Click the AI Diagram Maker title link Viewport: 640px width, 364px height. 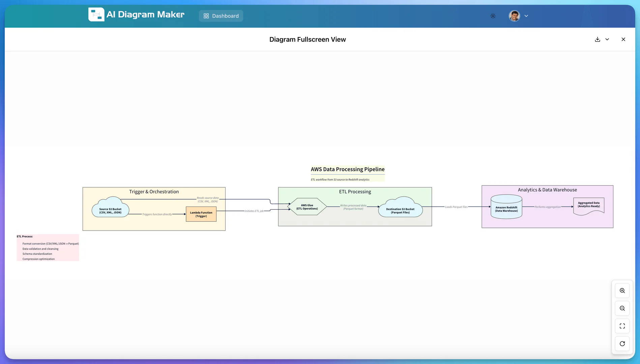145,14
